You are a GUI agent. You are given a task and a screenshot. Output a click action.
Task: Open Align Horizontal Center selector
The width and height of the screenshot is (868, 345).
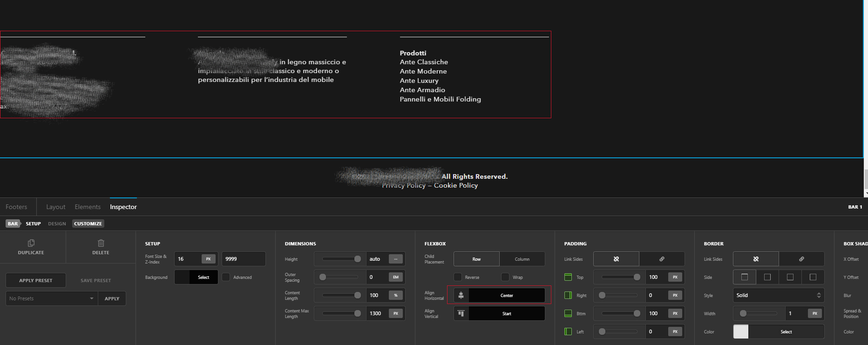pos(499,295)
